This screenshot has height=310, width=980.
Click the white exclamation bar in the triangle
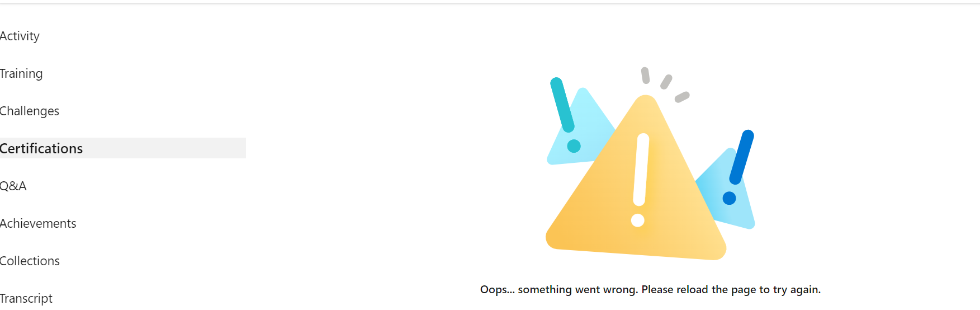[641, 170]
